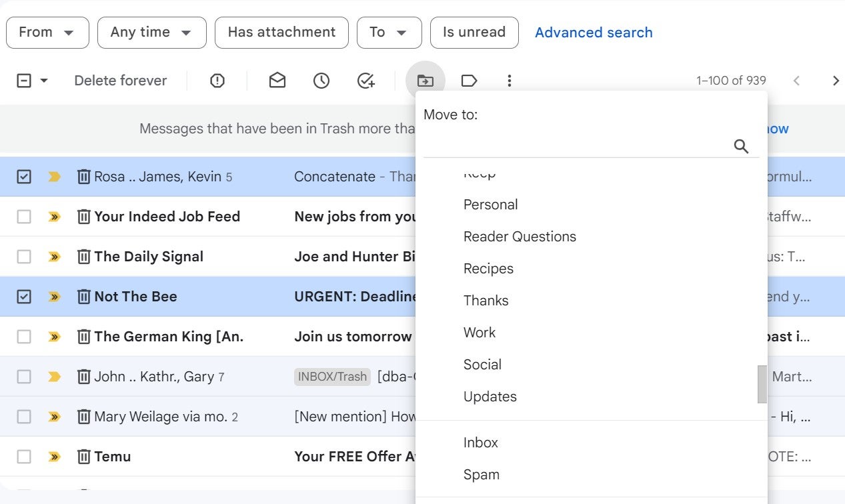This screenshot has width=845, height=504.
Task: Open the New jobs from Indeed email subject
Action: coord(355,217)
